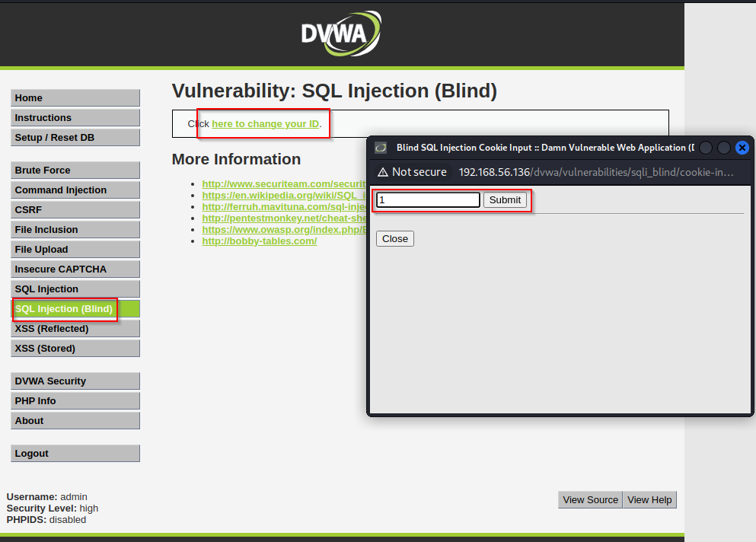Click the DVWA logo in header
The width and height of the screenshot is (756, 542).
[341, 33]
